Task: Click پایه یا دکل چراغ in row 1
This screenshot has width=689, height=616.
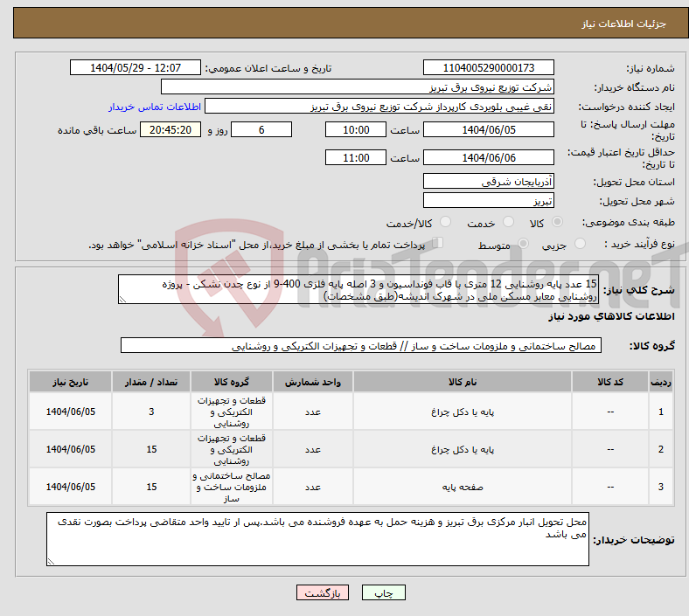Action: (463, 412)
